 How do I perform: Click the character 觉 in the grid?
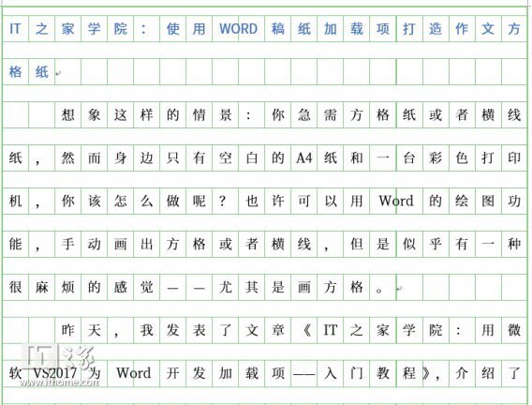point(146,287)
